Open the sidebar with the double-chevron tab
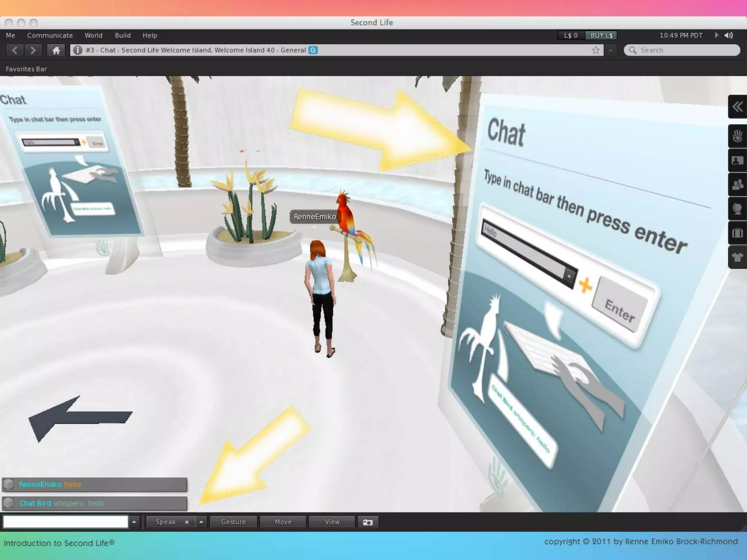747x560 pixels. click(737, 107)
